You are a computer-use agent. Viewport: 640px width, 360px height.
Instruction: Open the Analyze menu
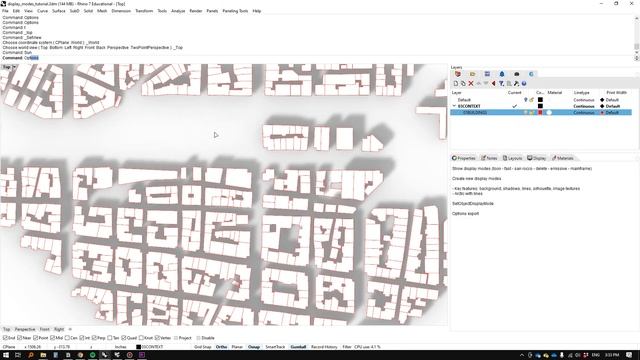click(x=178, y=11)
